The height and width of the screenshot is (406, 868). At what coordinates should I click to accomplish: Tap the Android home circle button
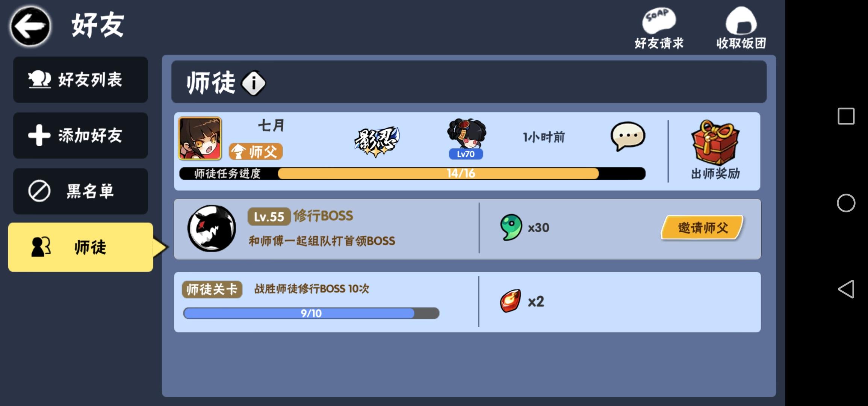pos(846,203)
